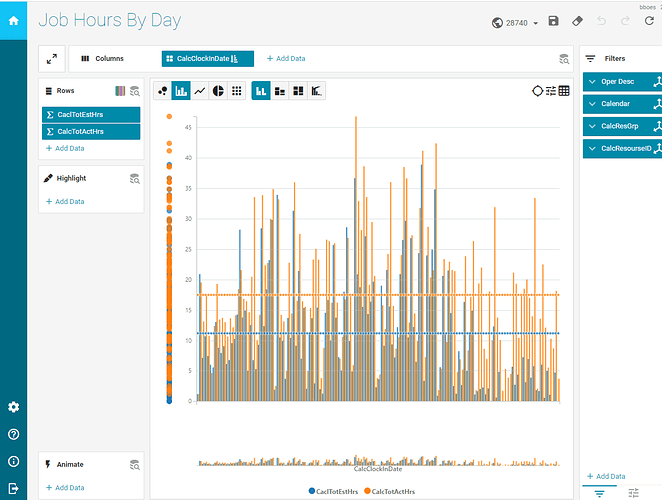Click the hierarchy icon on Oper Desc filter
The image size is (662, 500).
click(657, 82)
